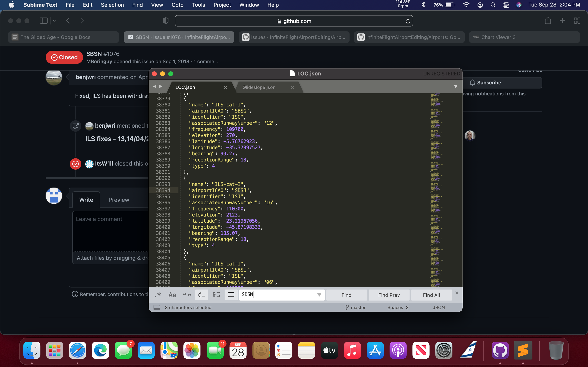Open Sublime Text from the dock

tap(523, 350)
